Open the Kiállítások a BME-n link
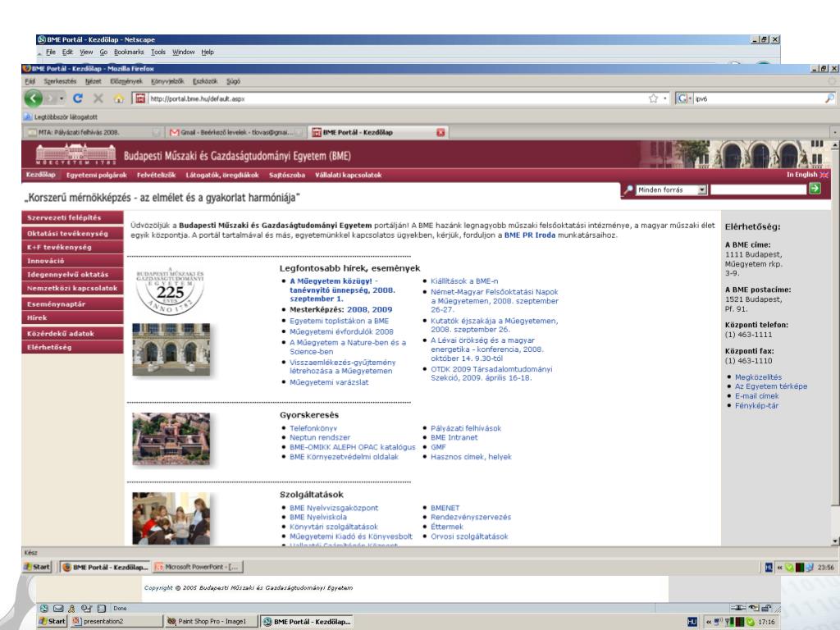 pyautogui.click(x=464, y=281)
